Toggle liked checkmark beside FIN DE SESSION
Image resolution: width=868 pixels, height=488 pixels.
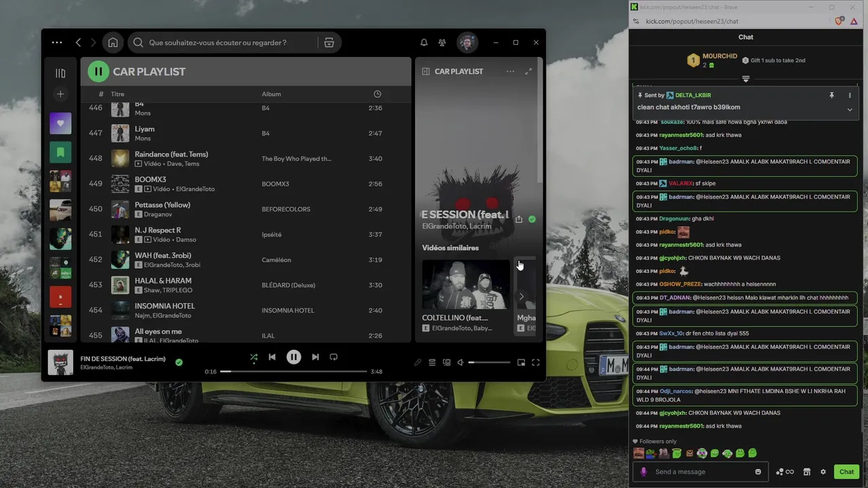(179, 363)
